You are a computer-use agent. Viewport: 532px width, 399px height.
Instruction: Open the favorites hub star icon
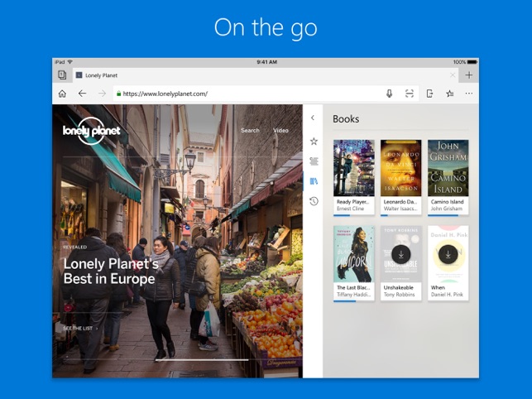(450, 94)
